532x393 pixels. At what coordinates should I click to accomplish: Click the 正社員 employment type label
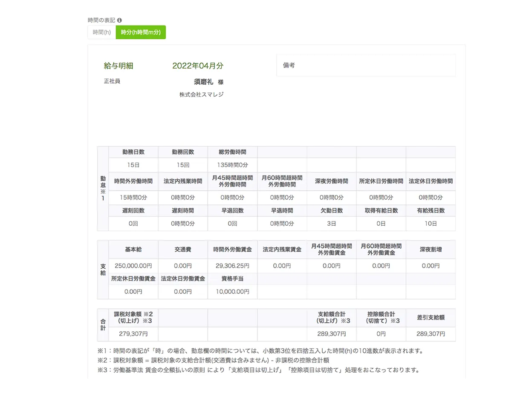coord(112,81)
